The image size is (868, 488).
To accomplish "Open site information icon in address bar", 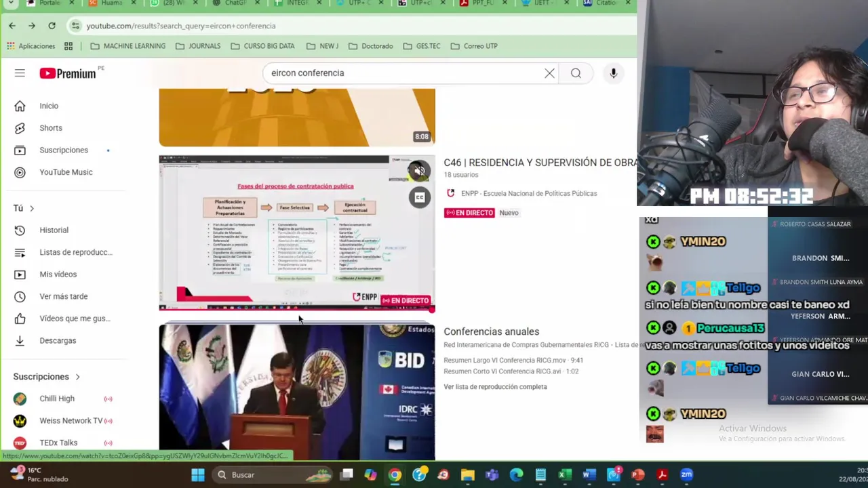I will tap(76, 26).
